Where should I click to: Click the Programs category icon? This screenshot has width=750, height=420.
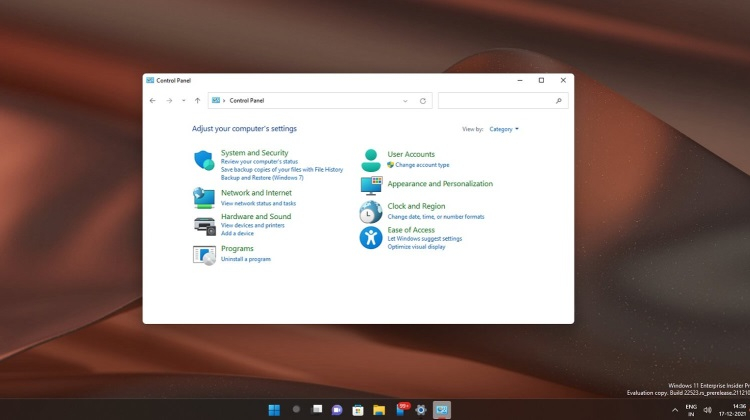tap(204, 254)
